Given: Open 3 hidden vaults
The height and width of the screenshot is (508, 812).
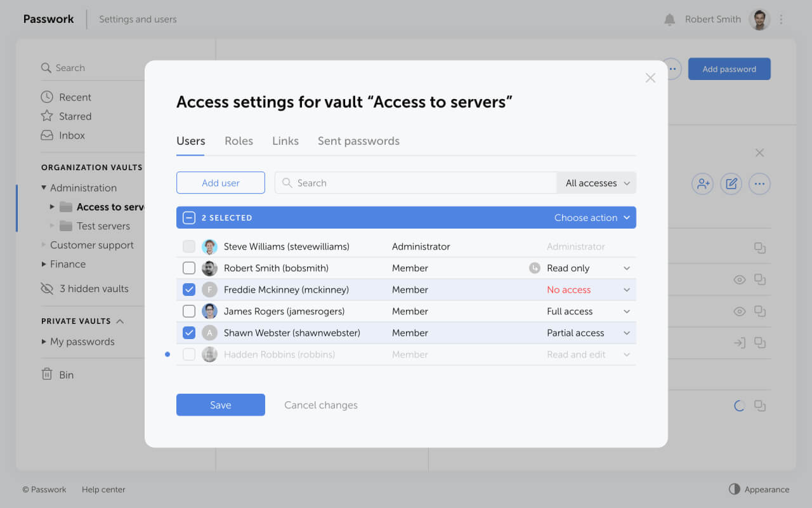Looking at the screenshot, I should pyautogui.click(x=94, y=288).
